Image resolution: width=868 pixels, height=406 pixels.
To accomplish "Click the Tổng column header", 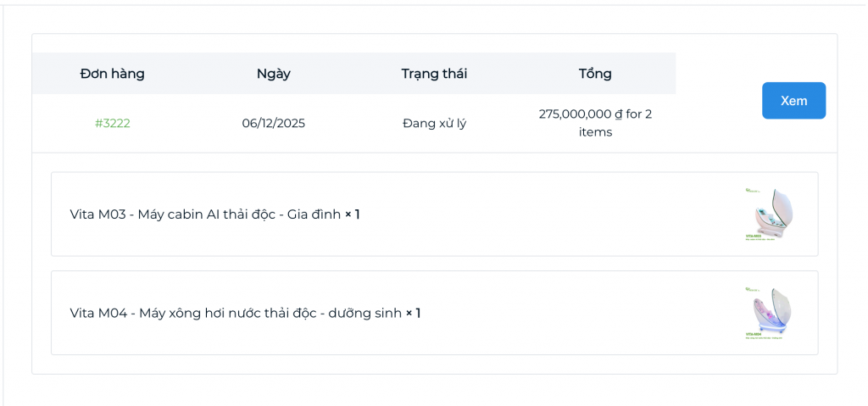I will point(595,74).
